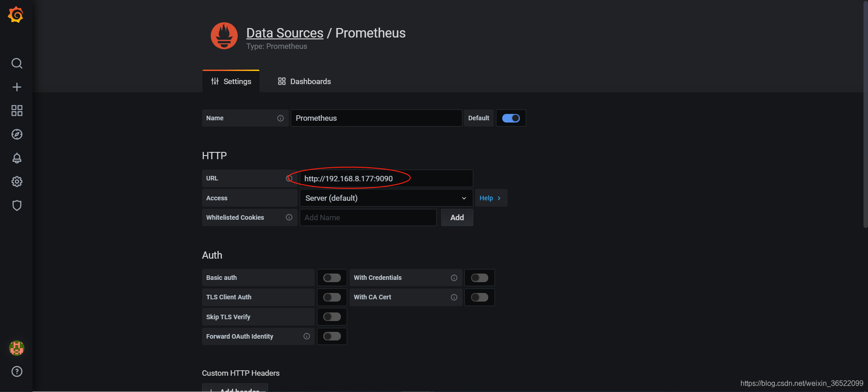This screenshot has width=868, height=392.
Task: Enable the Skip TLS Verify toggle
Action: (x=332, y=317)
